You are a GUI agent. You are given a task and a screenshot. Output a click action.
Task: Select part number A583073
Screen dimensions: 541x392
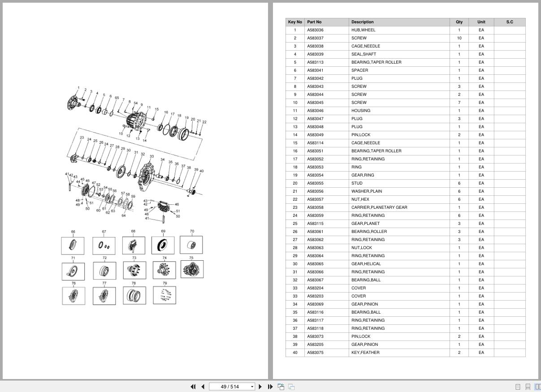click(x=315, y=336)
